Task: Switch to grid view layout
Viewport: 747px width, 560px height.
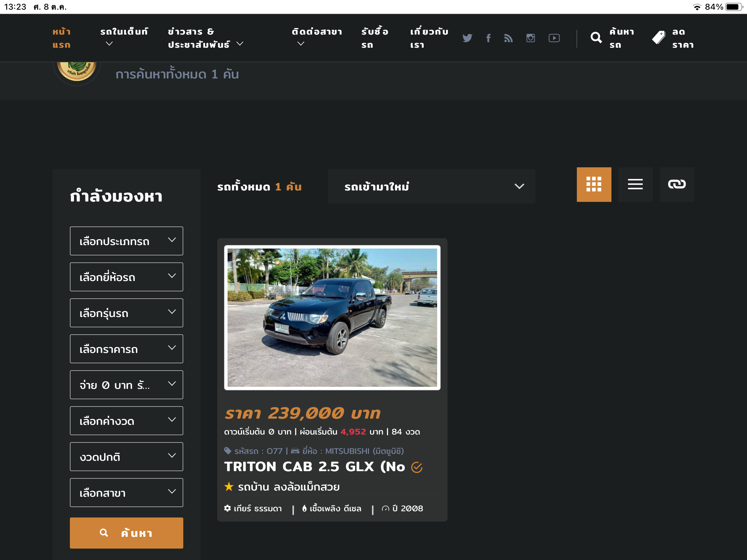Action: [x=594, y=184]
